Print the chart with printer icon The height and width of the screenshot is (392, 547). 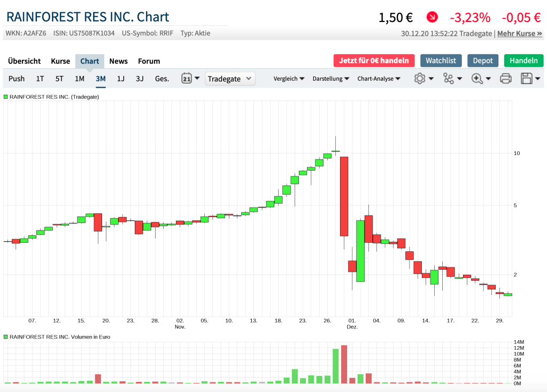click(505, 79)
